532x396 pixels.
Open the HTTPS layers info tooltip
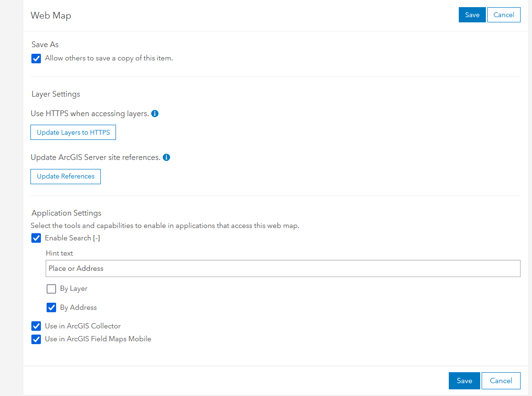pyautogui.click(x=155, y=113)
